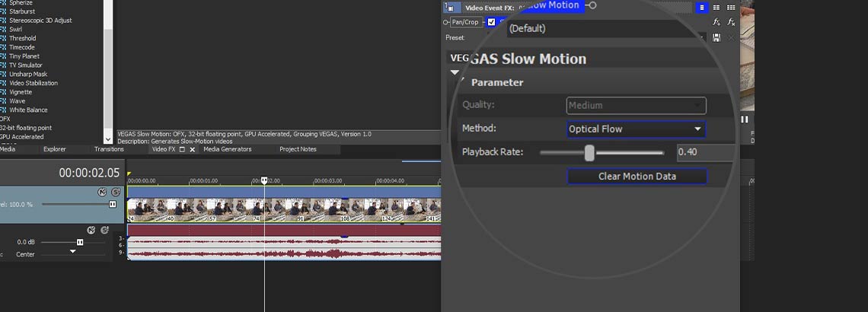Select the video clip thumbnails on timeline

tap(284, 210)
